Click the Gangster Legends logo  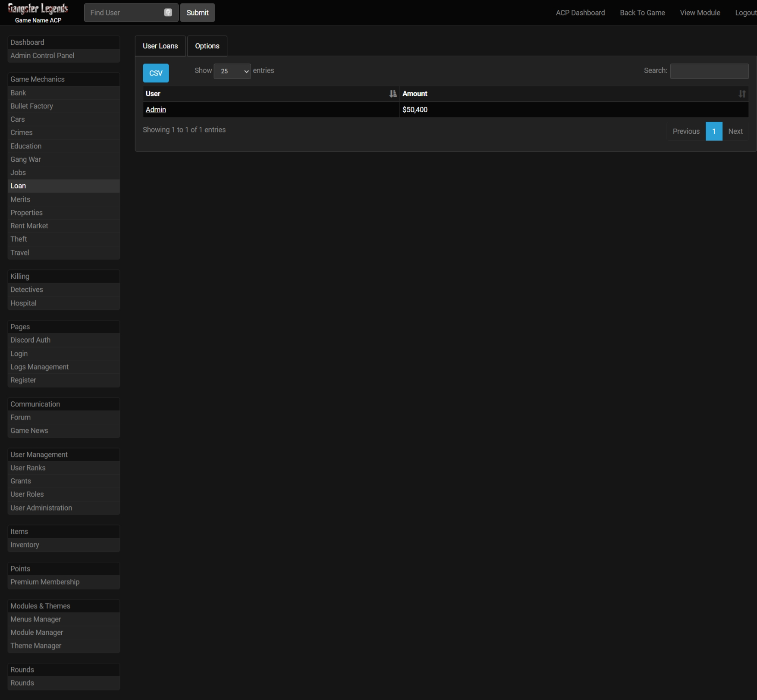[38, 9]
